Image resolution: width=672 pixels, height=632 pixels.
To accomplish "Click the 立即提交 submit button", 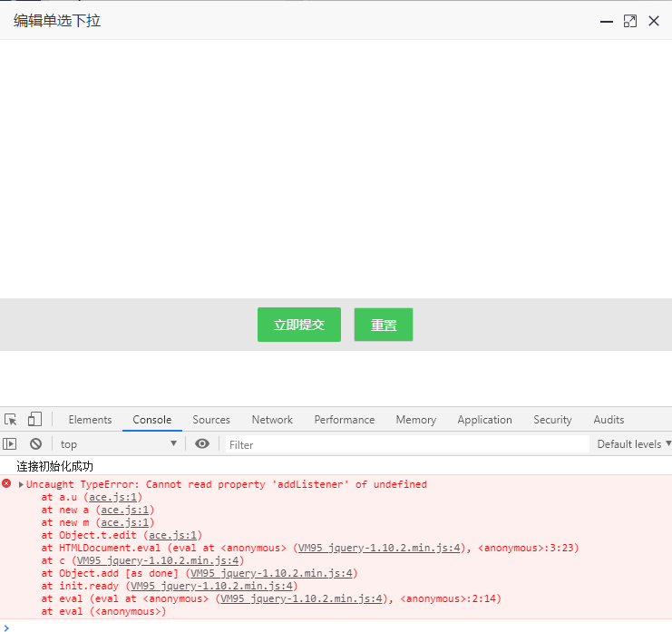I will 299,325.
